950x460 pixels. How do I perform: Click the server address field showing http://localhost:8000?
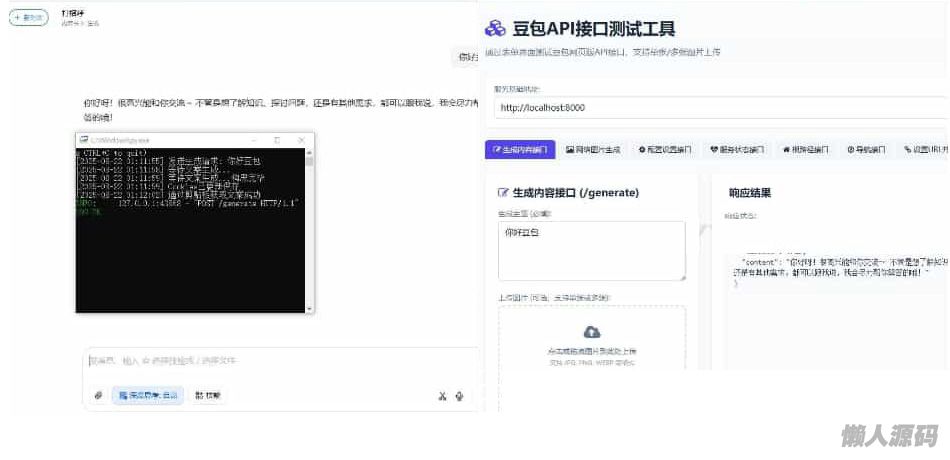pos(721,108)
